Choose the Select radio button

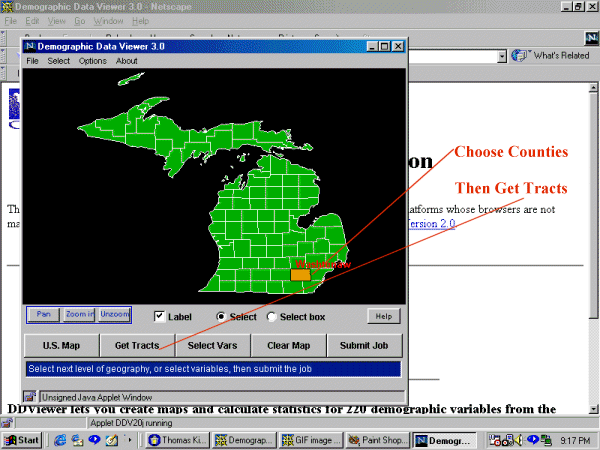tap(222, 317)
